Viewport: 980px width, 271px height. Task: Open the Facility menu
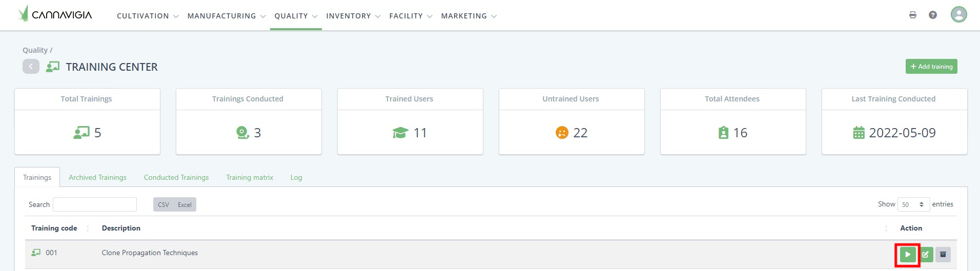pyautogui.click(x=411, y=16)
